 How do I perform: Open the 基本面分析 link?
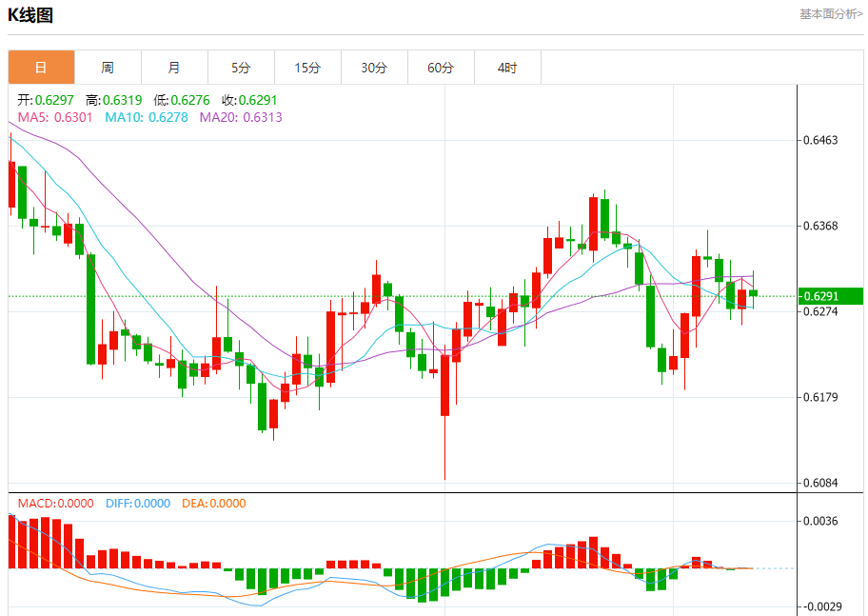click(831, 14)
